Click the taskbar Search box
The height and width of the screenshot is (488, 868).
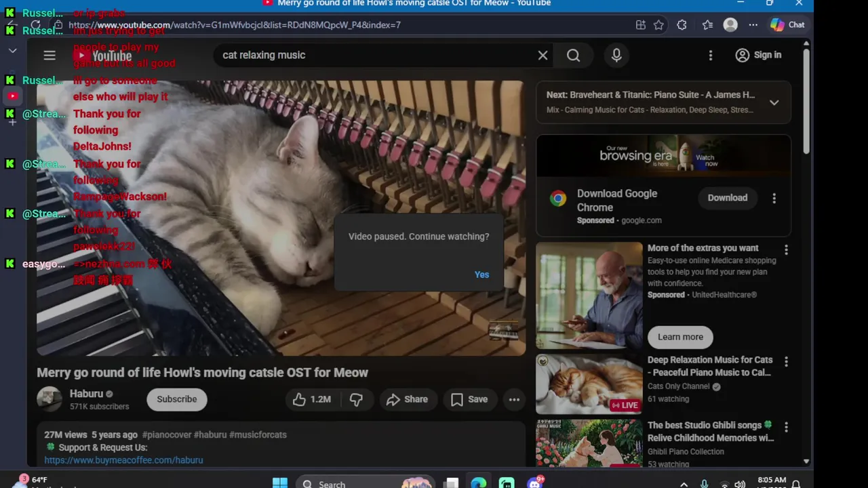tap(365, 483)
